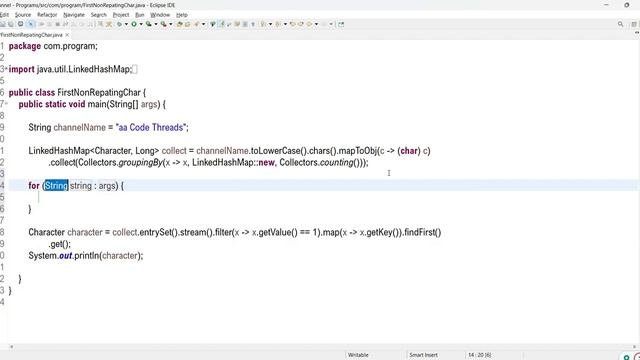Expand the folded imports box after LinkedHashMap

pos(135,69)
